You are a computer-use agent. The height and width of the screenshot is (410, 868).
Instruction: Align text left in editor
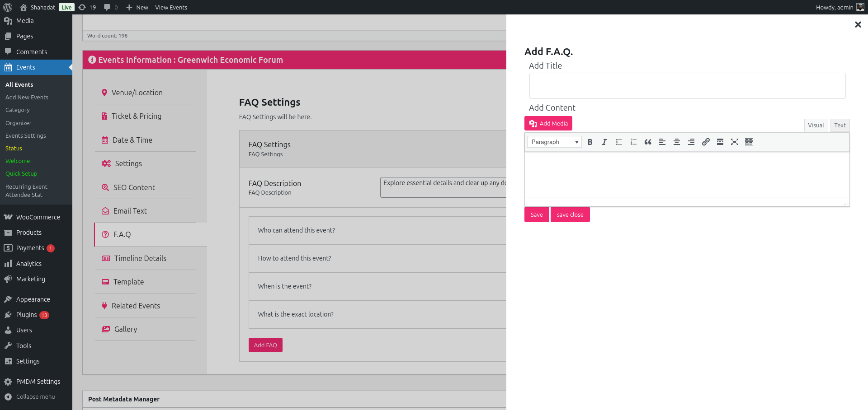coord(662,142)
